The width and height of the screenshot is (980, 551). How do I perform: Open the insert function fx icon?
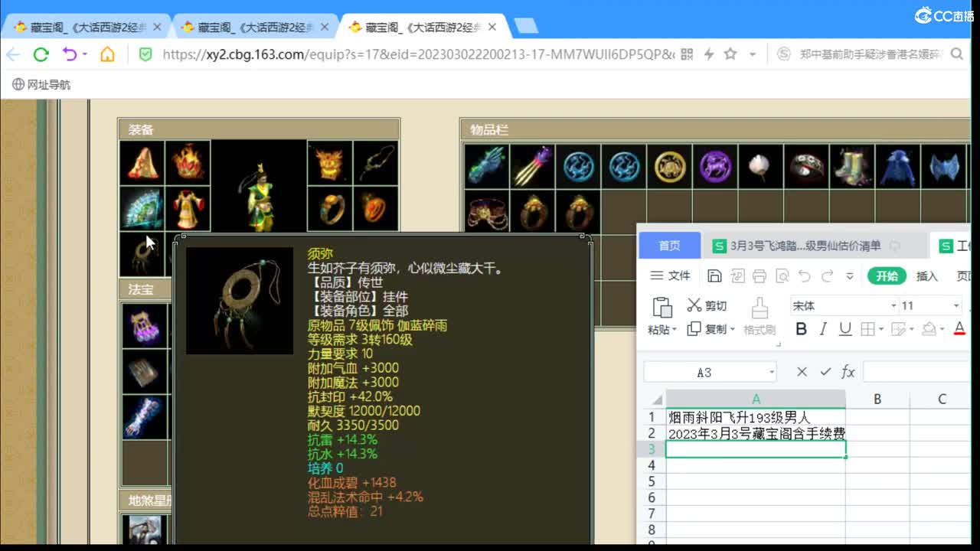tap(847, 370)
